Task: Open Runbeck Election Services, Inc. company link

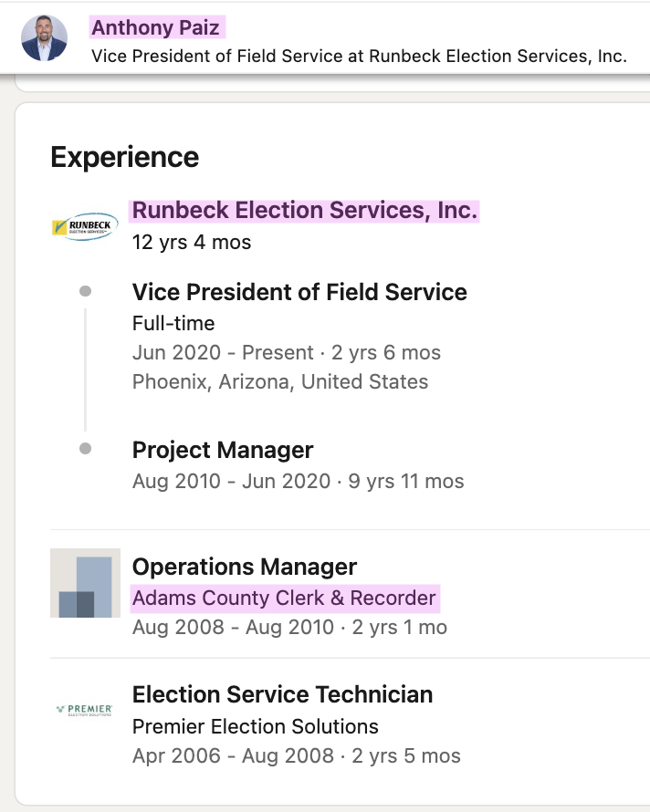Action: (305, 210)
